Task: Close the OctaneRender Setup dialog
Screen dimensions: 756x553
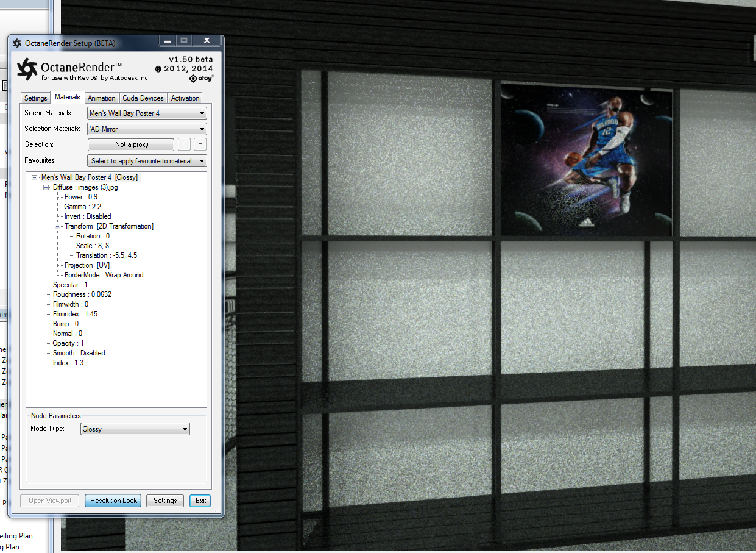Action: point(207,40)
